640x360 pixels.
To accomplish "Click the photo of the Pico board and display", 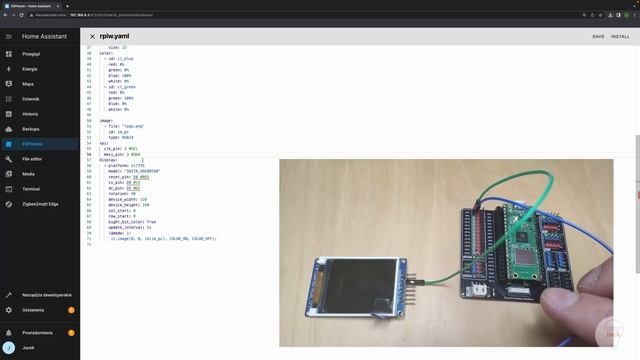I will [x=446, y=253].
